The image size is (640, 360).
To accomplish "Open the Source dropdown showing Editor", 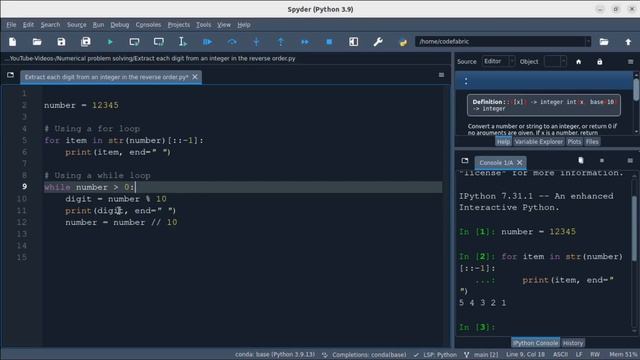I will coord(498,61).
